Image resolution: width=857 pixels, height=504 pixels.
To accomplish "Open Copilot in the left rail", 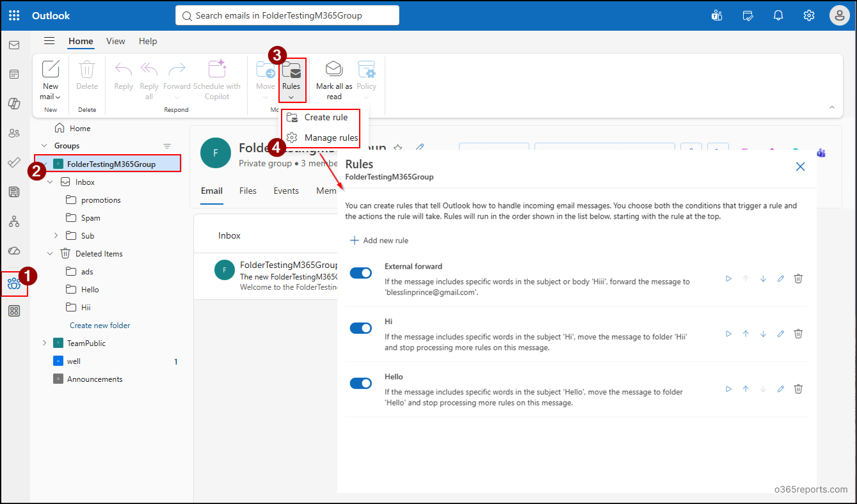I will 14,104.
